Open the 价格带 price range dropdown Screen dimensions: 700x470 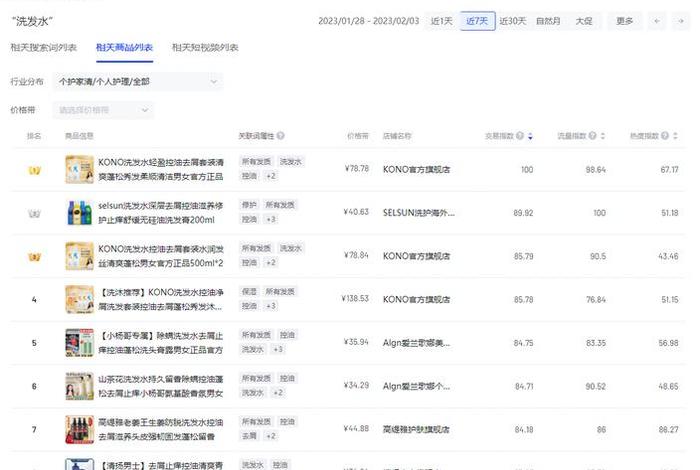pyautogui.click(x=103, y=110)
